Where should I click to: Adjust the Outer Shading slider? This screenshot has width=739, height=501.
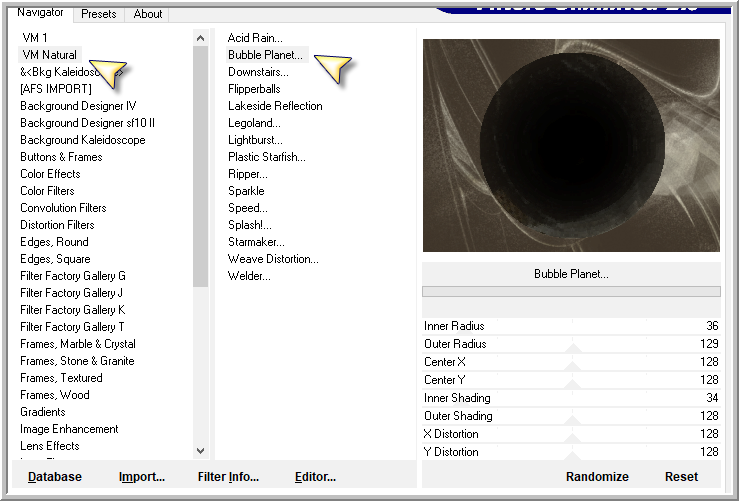click(571, 416)
